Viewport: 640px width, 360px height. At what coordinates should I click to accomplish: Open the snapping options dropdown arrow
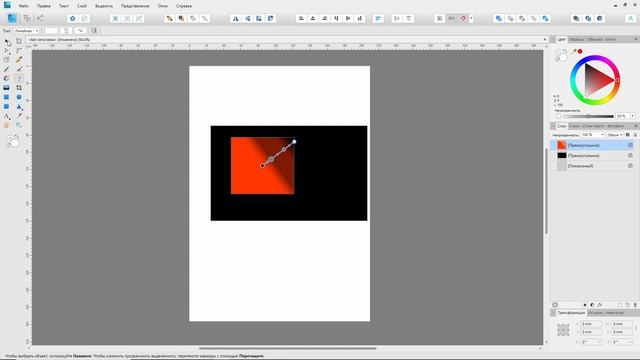point(471,18)
